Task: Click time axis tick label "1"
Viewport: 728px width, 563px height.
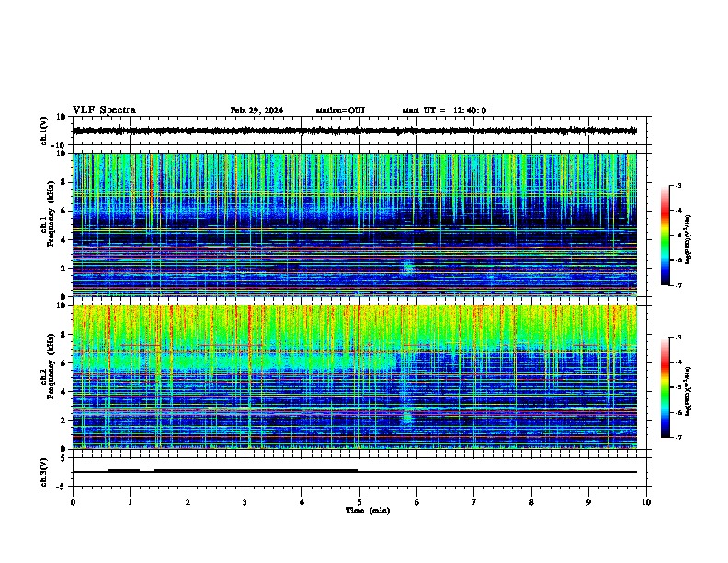Action: pyautogui.click(x=130, y=502)
